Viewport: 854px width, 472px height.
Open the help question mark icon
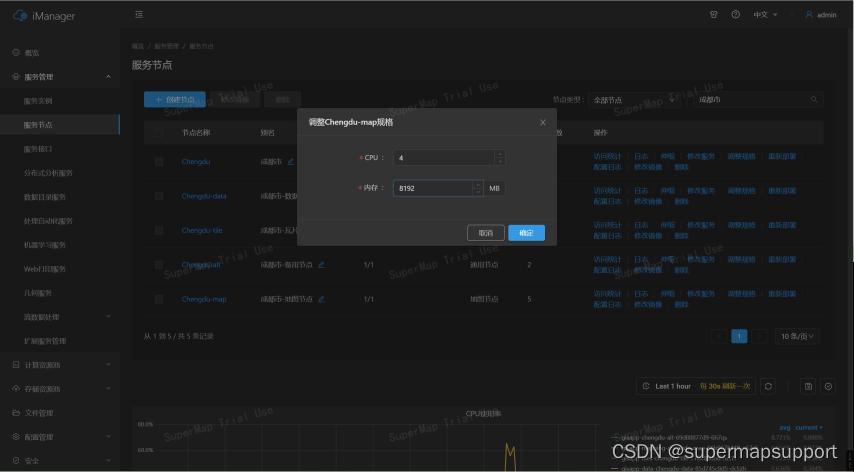pyautogui.click(x=735, y=15)
